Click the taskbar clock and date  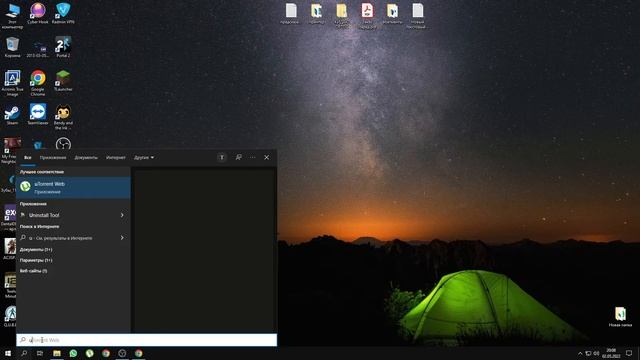(611, 353)
